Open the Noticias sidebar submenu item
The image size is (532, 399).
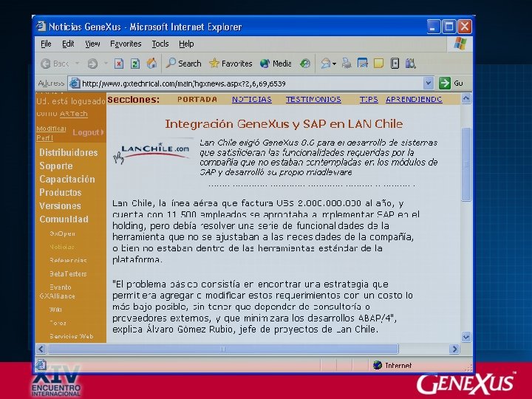point(62,247)
